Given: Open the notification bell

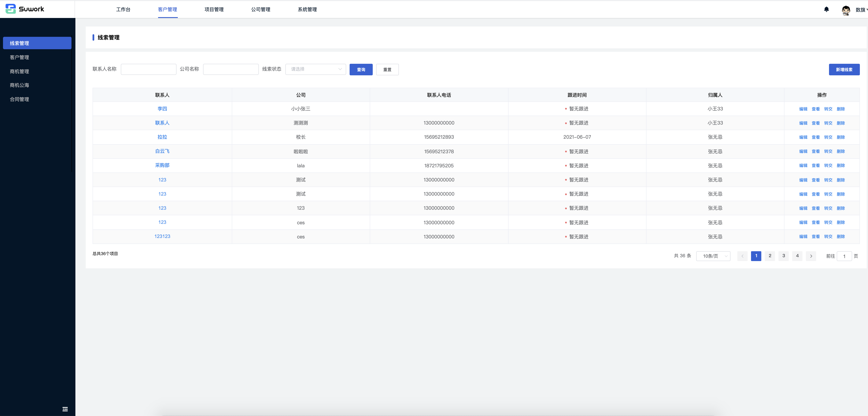Looking at the screenshot, I should 826,9.
